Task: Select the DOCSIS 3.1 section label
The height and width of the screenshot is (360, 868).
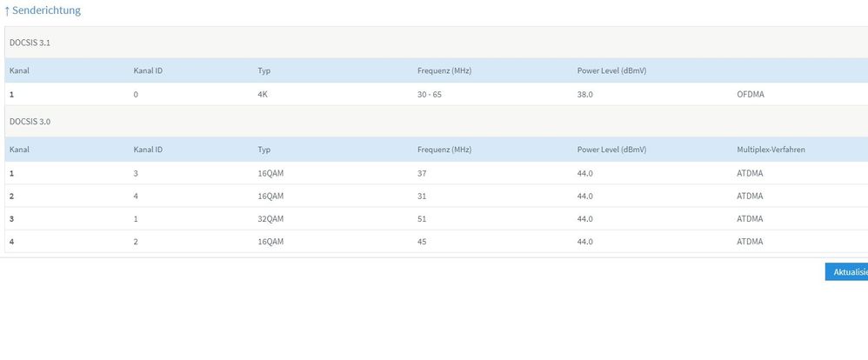Action: coord(30,43)
